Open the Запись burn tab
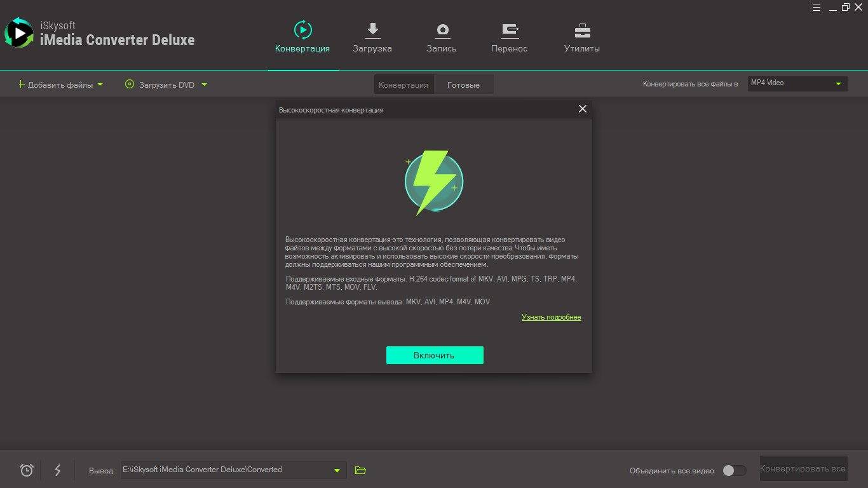This screenshot has width=868, height=488. pyautogui.click(x=442, y=37)
